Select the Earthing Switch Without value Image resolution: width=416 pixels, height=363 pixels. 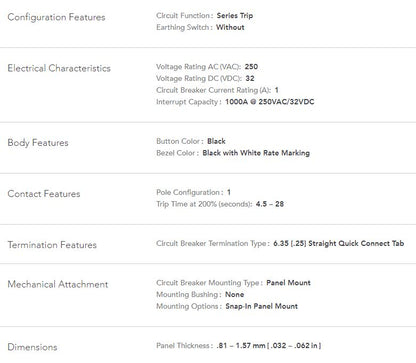230,27
